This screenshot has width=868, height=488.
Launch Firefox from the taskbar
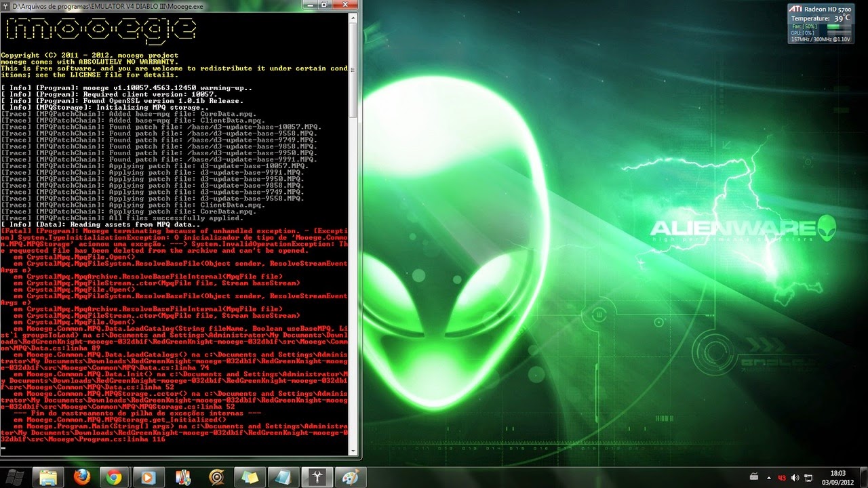81,477
